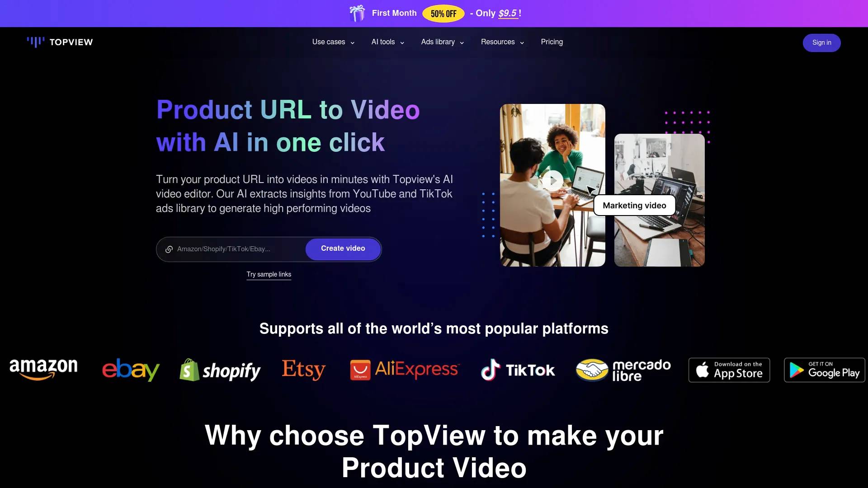Click the Sign in button
The image size is (868, 488).
(822, 42)
